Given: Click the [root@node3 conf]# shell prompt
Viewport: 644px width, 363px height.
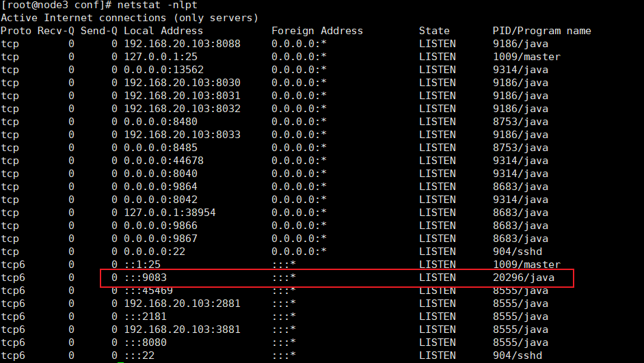Looking at the screenshot, I should 55,5.
